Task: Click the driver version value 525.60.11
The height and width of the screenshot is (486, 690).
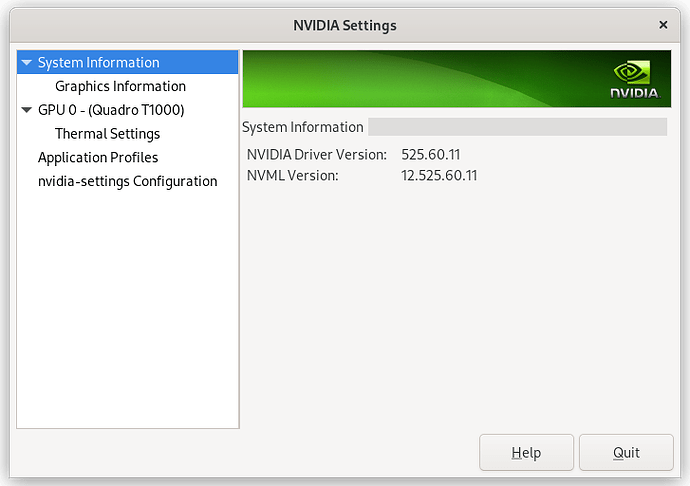Action: coord(430,155)
